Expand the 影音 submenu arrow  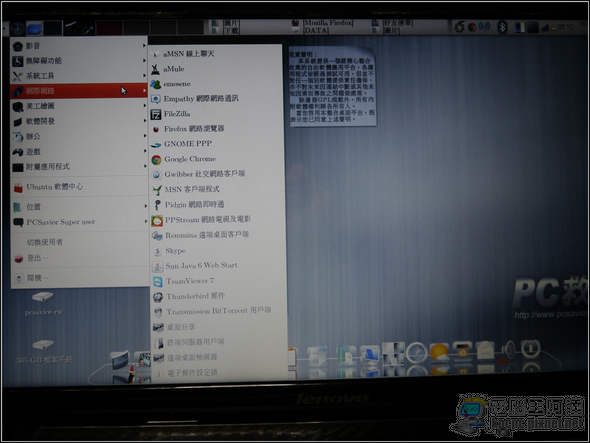[x=144, y=46]
